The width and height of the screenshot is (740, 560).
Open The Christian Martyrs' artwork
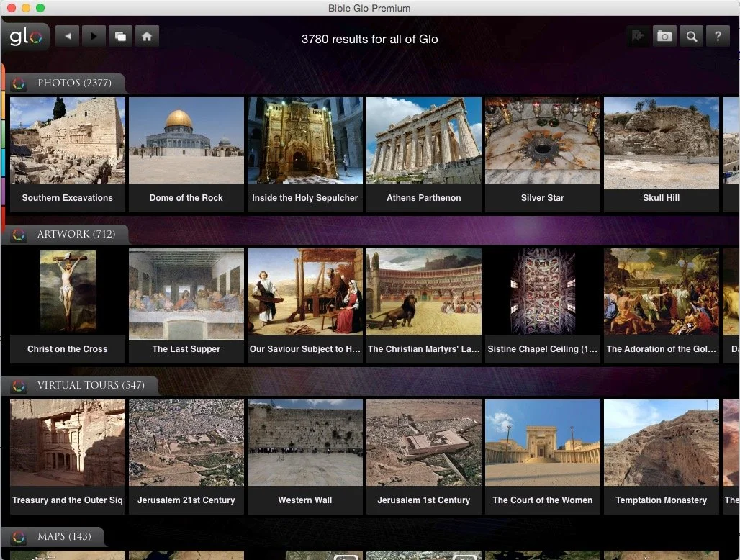tap(424, 306)
